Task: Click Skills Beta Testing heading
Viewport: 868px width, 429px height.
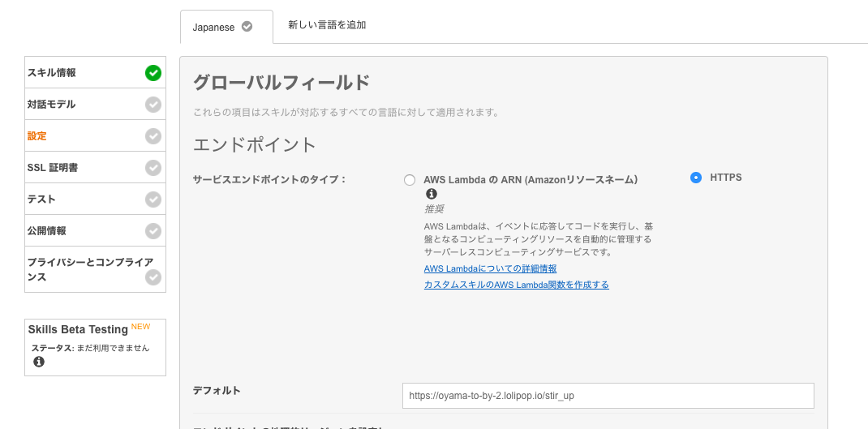Action: [x=78, y=329]
